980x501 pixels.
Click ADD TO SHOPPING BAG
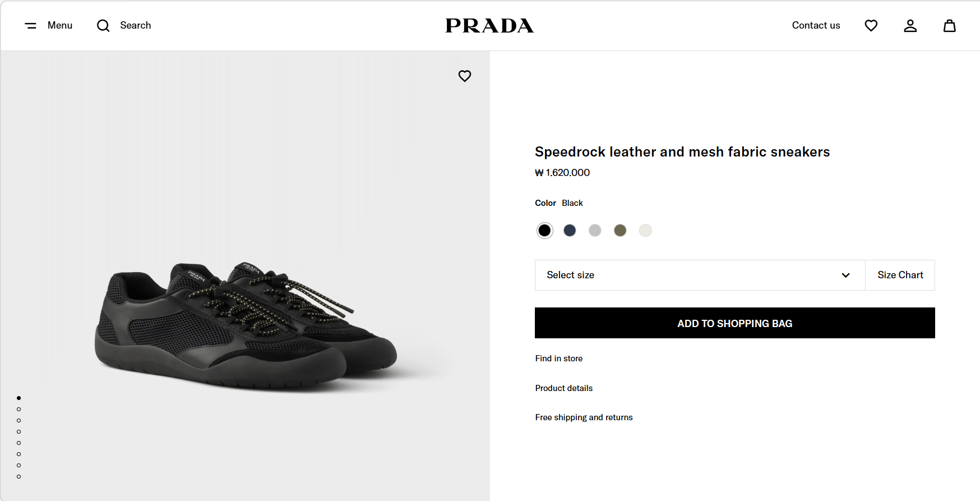(734, 323)
